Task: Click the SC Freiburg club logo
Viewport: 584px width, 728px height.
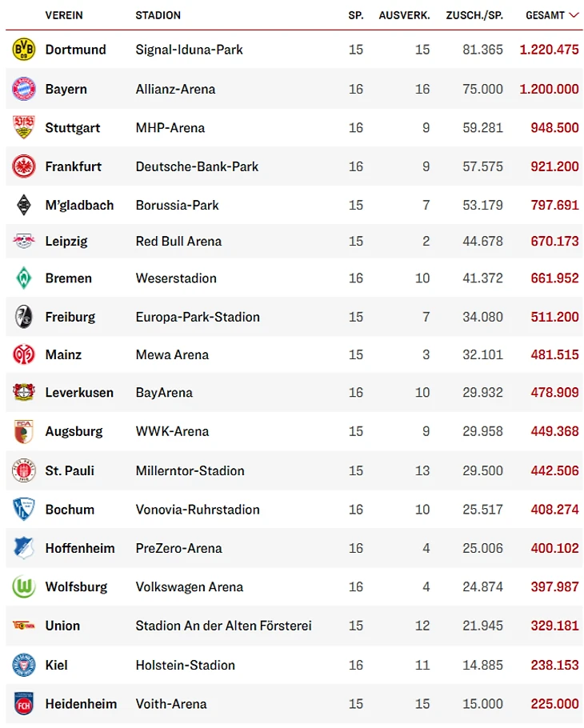Action: pyautogui.click(x=23, y=317)
